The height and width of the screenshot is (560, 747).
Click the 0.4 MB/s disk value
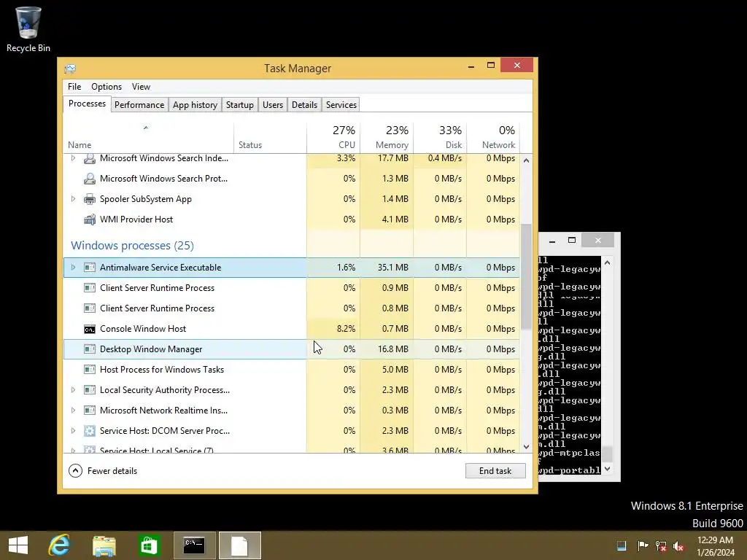tap(444, 158)
